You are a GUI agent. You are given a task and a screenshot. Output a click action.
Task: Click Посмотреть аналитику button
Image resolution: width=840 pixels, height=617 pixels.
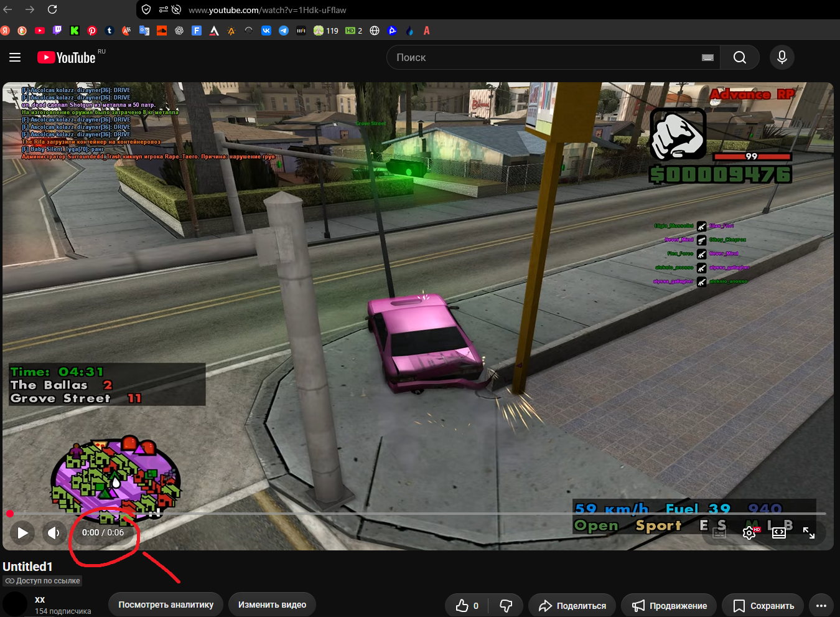[x=166, y=605]
